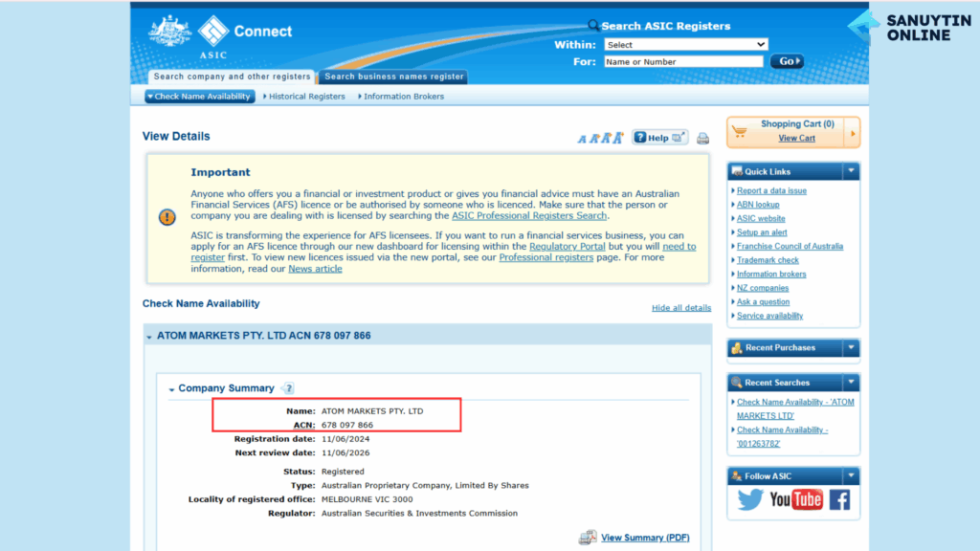Select the status value 'Registered'

coord(343,472)
